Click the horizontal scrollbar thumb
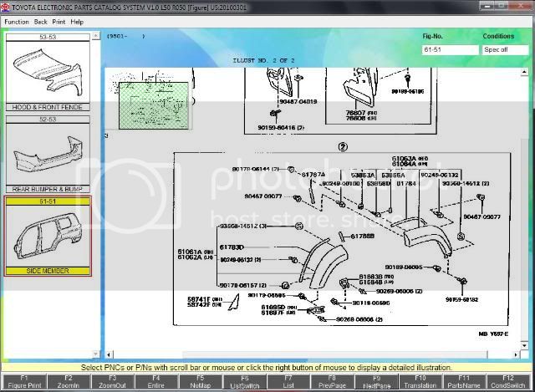This screenshot has width=535, height=392. 334,355
